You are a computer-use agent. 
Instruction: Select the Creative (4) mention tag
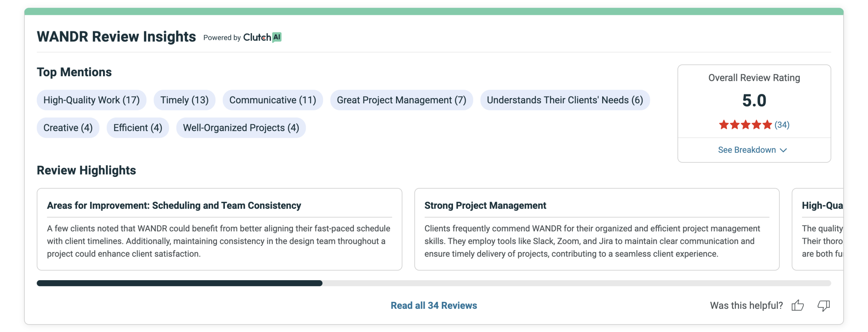[x=68, y=128]
